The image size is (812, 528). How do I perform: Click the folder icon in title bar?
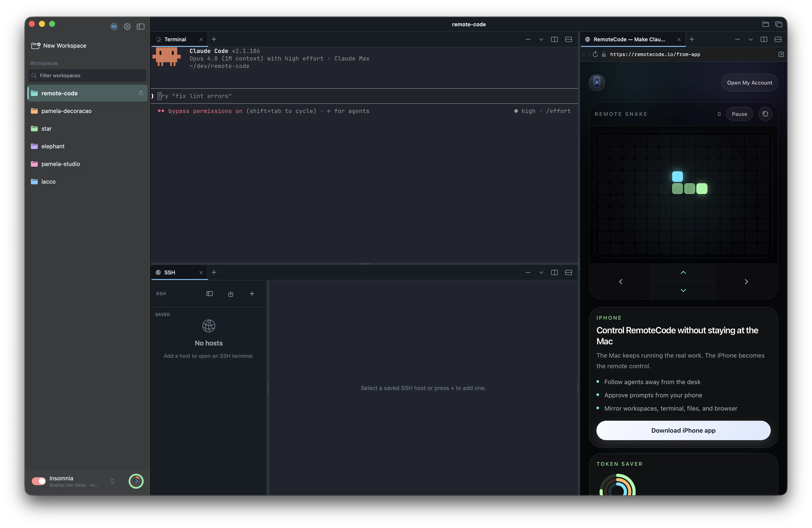click(x=765, y=24)
